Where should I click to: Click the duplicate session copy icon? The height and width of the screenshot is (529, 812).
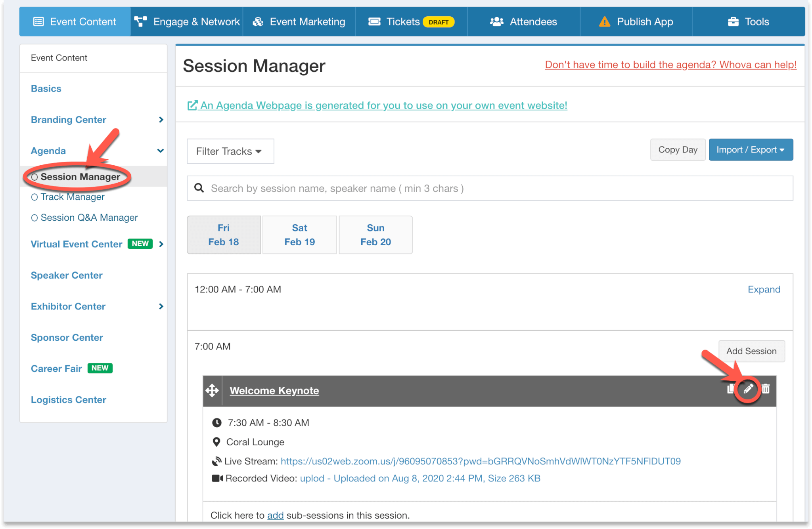coord(730,389)
